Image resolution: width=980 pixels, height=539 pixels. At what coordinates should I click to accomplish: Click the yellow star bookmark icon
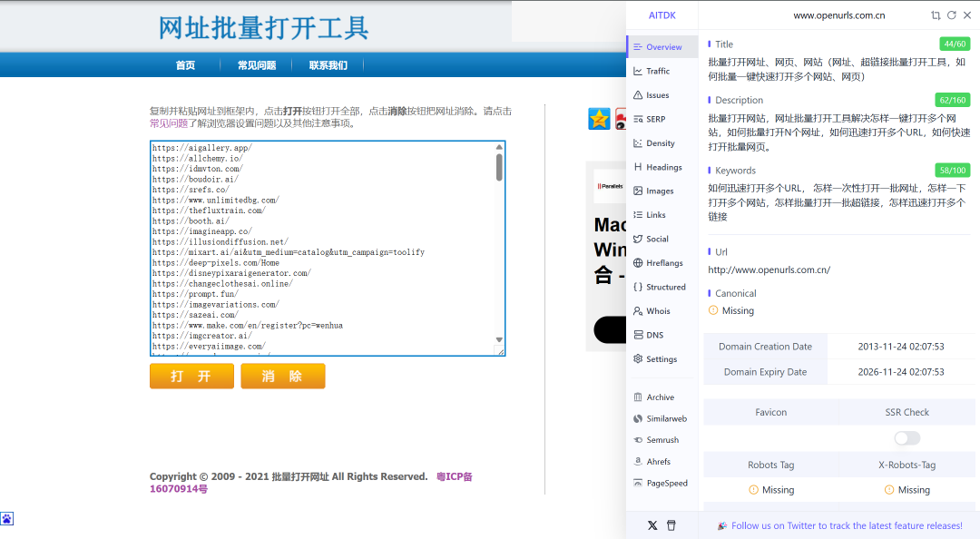[599, 119]
